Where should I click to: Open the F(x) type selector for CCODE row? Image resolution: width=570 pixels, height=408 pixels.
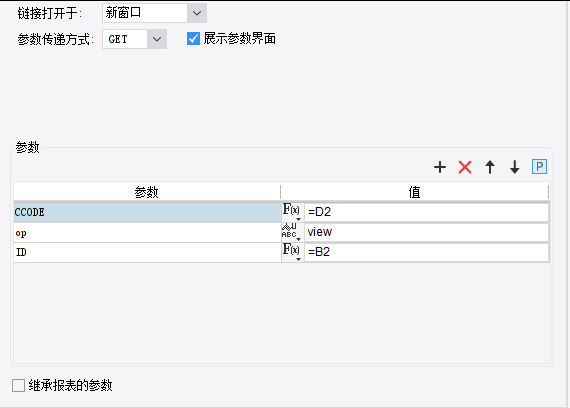(292, 212)
